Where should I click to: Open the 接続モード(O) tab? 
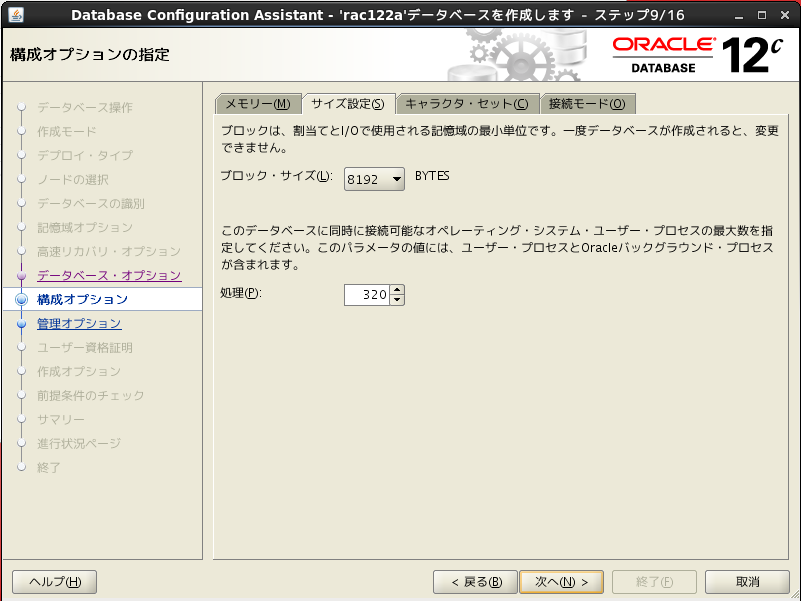(587, 104)
